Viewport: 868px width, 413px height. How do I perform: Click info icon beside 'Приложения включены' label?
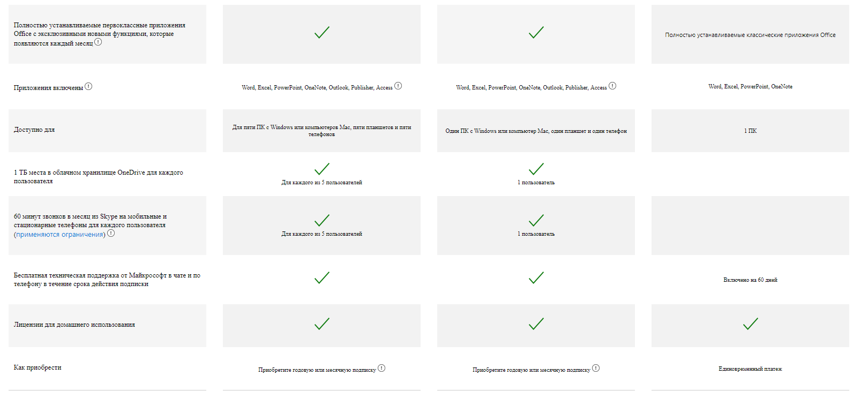point(88,86)
